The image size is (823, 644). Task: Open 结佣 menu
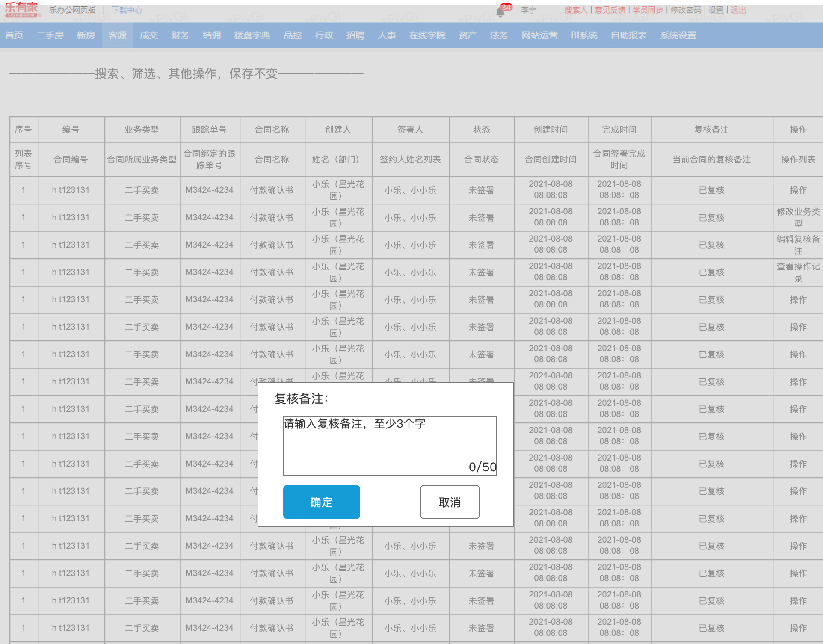211,35
